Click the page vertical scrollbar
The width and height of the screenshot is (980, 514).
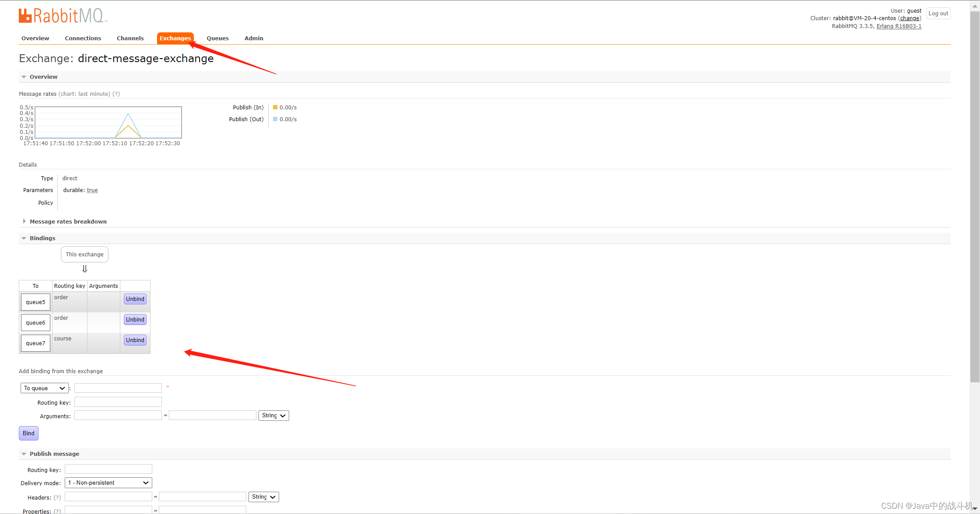pyautogui.click(x=975, y=197)
